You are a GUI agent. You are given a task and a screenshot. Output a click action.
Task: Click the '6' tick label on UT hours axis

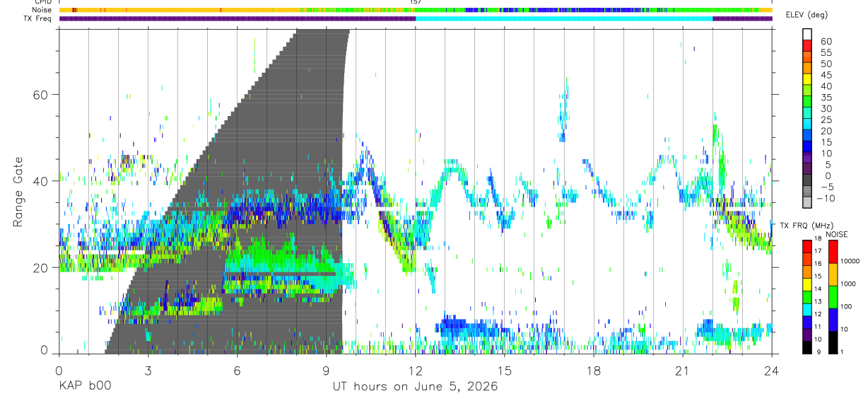[x=237, y=371]
